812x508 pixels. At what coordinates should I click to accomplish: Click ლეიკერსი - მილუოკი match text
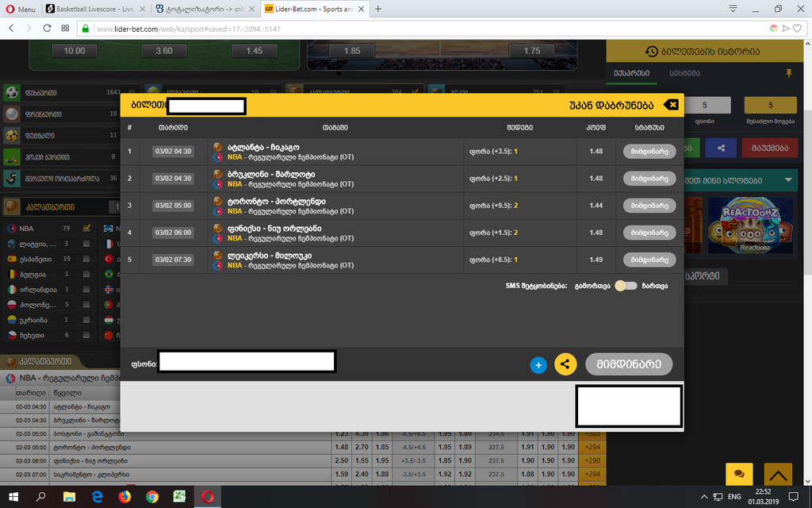(x=270, y=256)
